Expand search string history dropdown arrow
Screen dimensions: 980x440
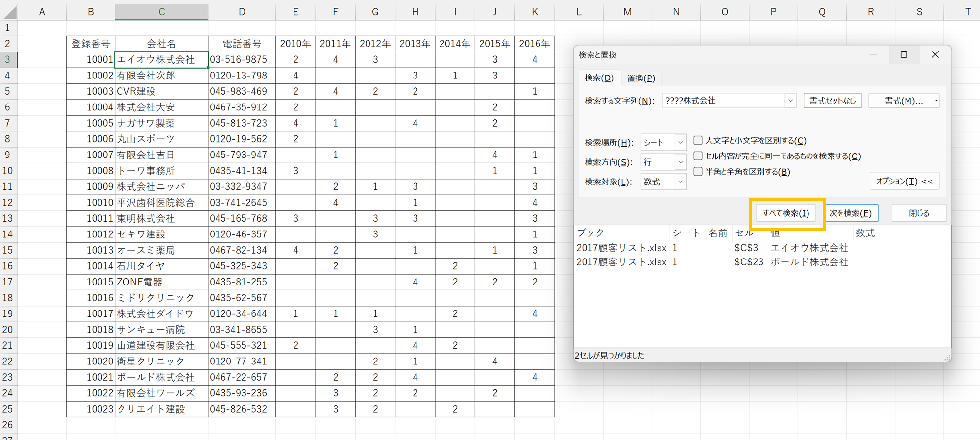pos(790,101)
